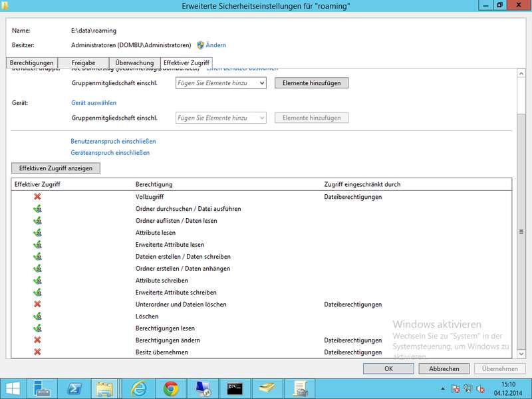Select the Berechtigungen ändern text
The height and width of the screenshot is (399, 532).
(168, 340)
